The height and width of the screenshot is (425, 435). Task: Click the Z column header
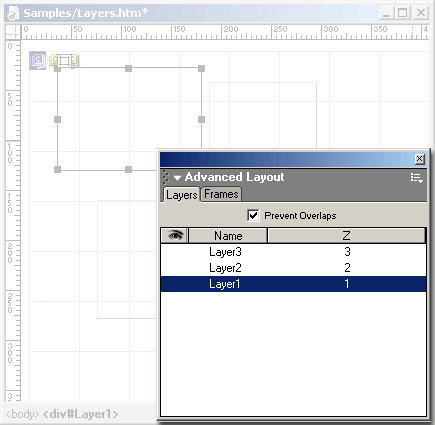point(346,236)
